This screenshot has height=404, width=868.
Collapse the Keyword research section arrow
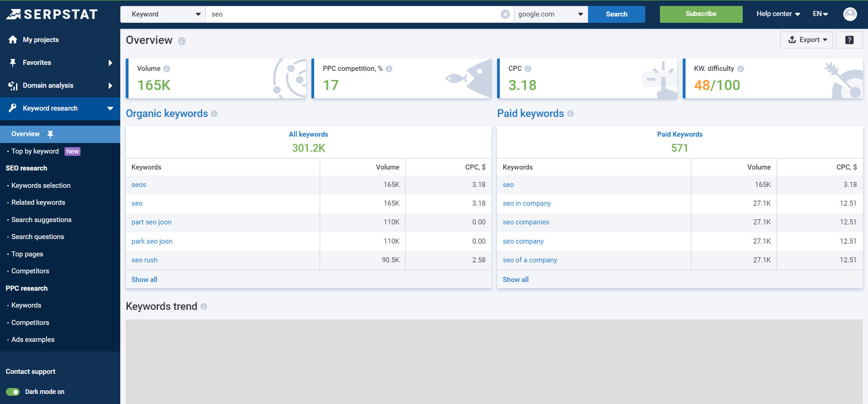110,108
